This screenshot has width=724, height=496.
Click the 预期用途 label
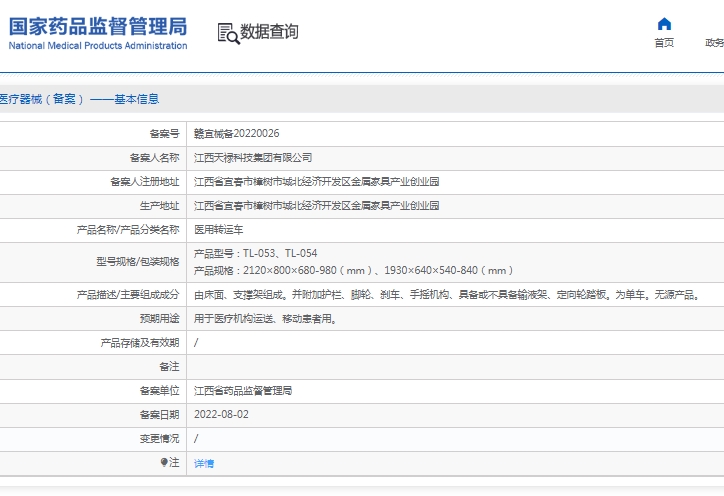[159, 319]
